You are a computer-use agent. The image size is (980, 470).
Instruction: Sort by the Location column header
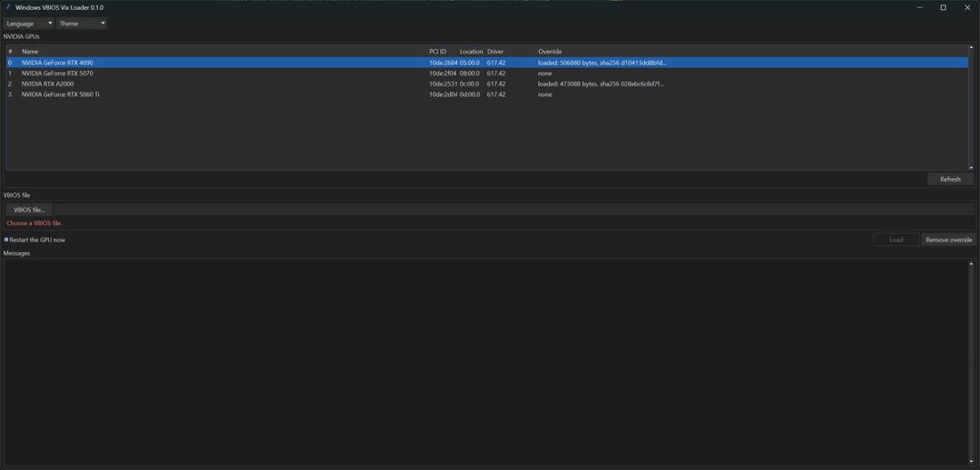click(x=471, y=51)
